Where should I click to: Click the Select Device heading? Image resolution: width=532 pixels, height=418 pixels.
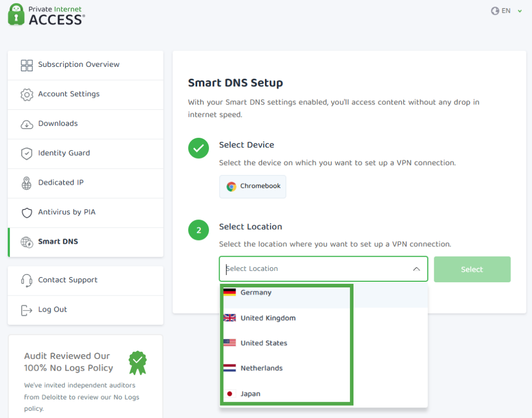246,145
